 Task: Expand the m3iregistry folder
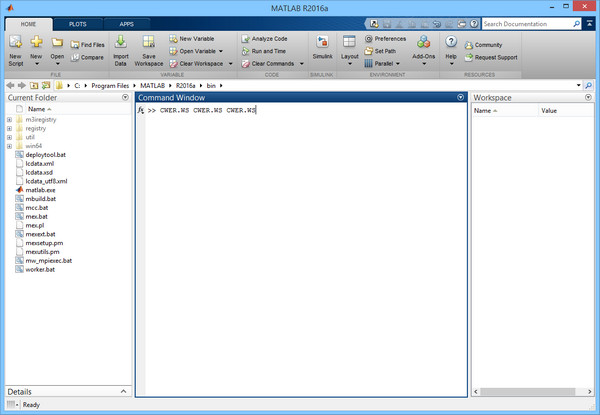tap(9, 119)
